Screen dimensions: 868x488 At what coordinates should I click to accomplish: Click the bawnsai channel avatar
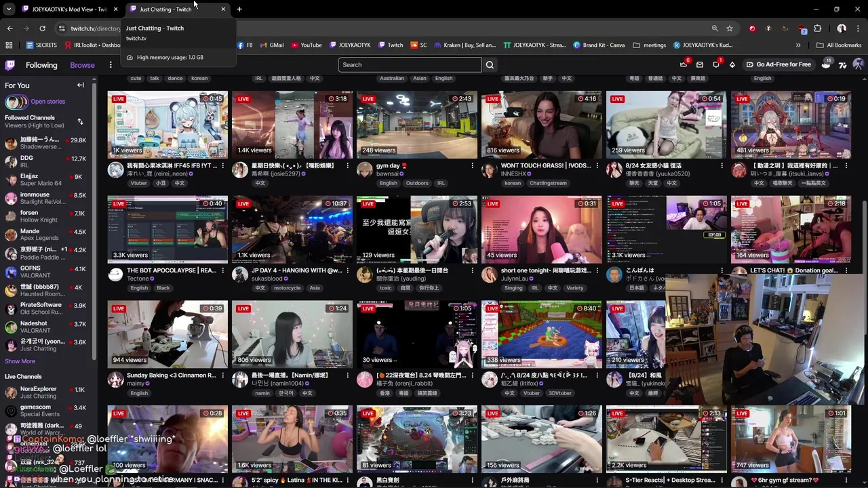point(365,170)
